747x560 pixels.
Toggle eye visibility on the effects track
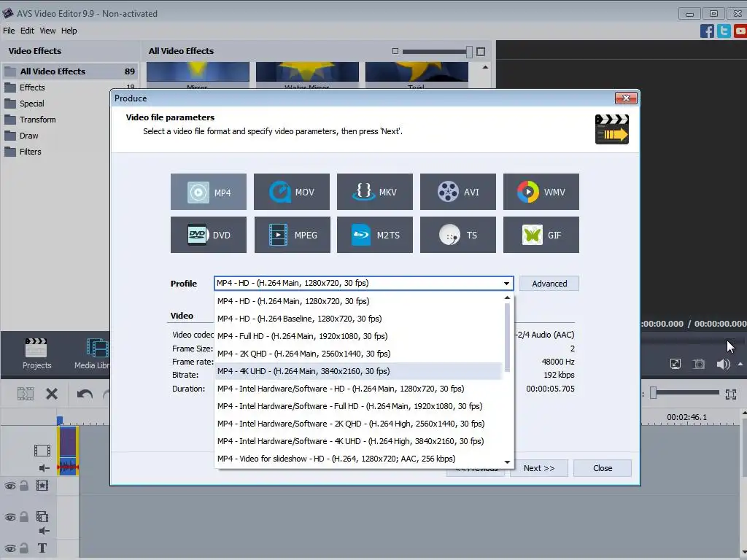pos(10,486)
